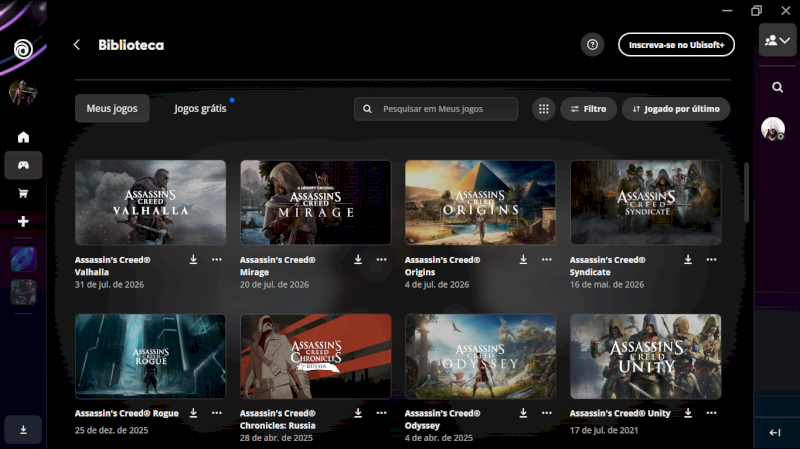
Task: Select the gamepad Library icon in sidebar
Action: 23,165
